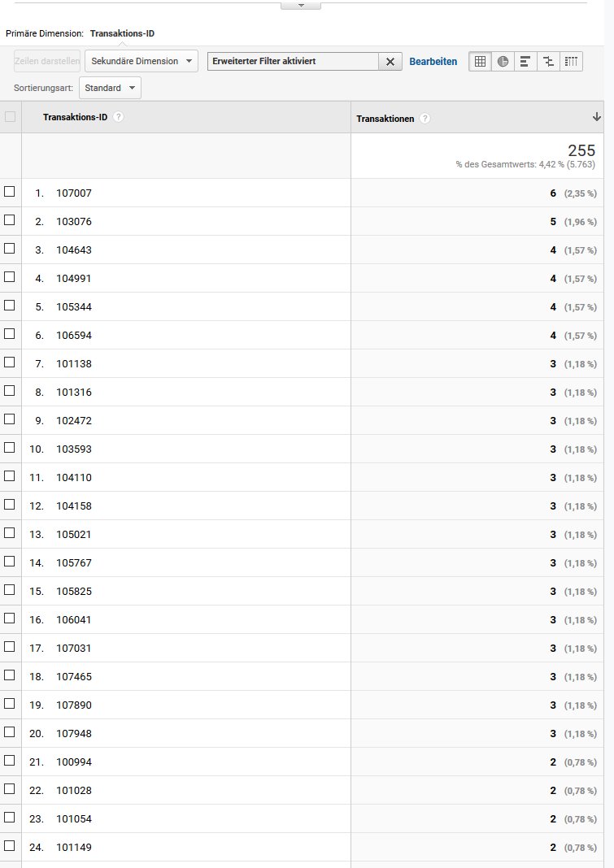Click the descending sort arrow in Transaktionen column
Screen dimensions: 614x868
point(597,118)
